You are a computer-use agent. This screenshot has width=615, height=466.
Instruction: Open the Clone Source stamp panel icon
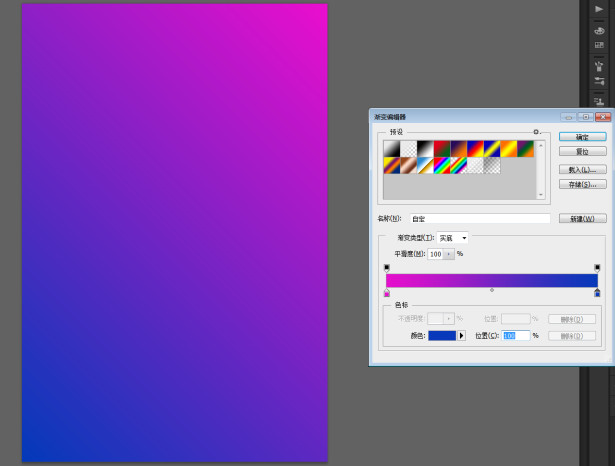pyautogui.click(x=599, y=101)
